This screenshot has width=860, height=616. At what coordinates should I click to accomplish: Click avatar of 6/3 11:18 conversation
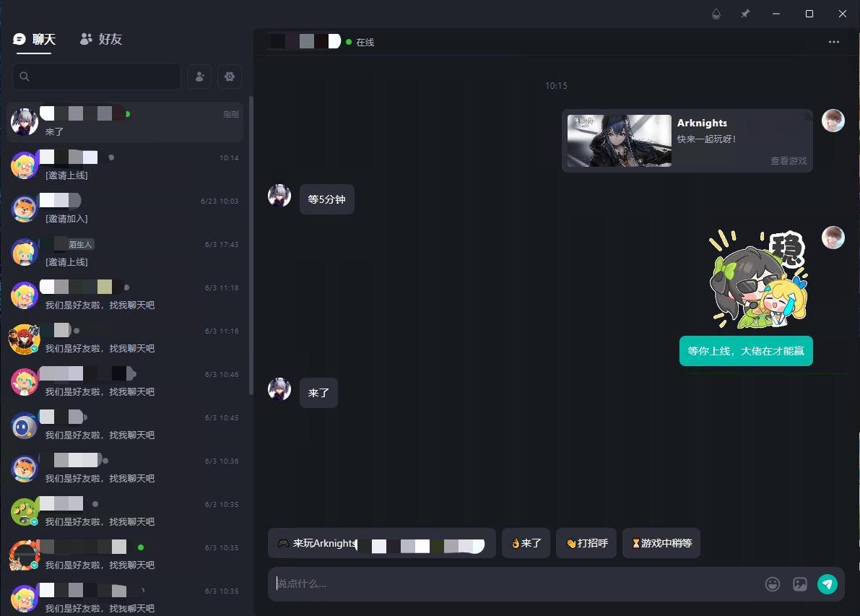pyautogui.click(x=24, y=295)
